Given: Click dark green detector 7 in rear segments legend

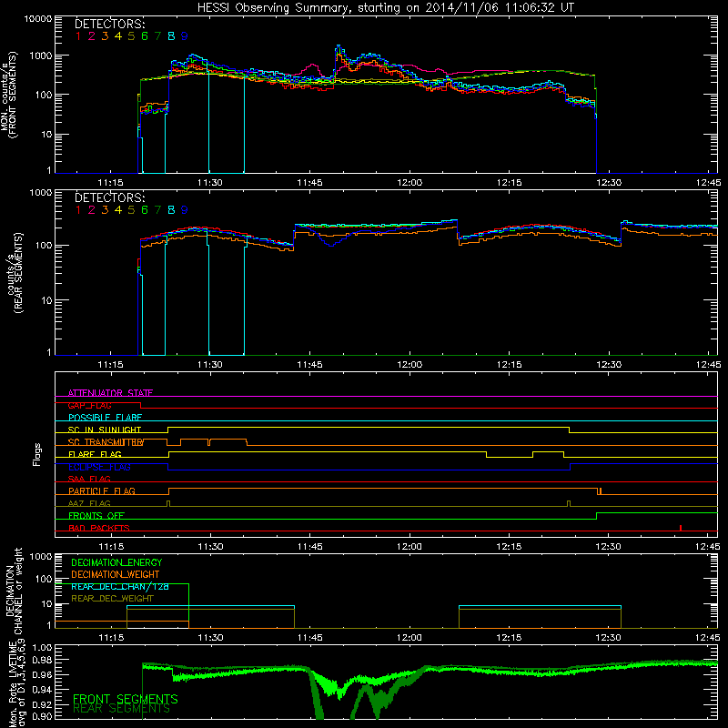Looking at the screenshot, I should tap(157, 210).
